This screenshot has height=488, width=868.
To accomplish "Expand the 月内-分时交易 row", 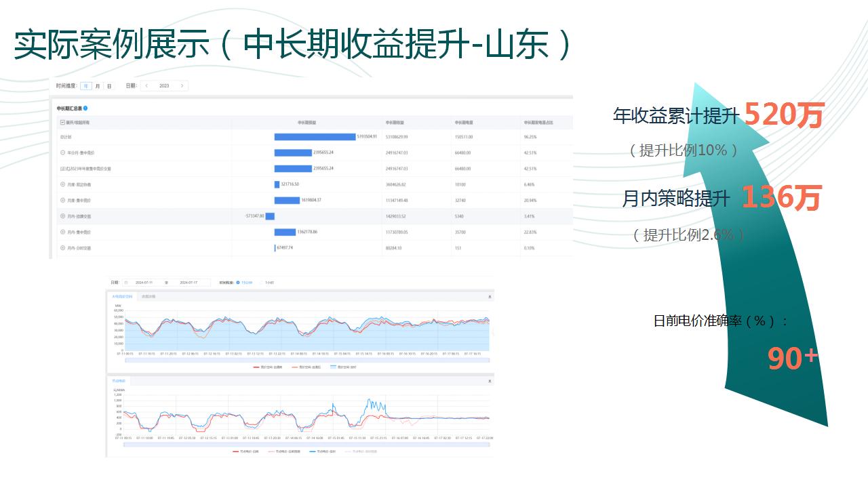I will click(x=62, y=248).
